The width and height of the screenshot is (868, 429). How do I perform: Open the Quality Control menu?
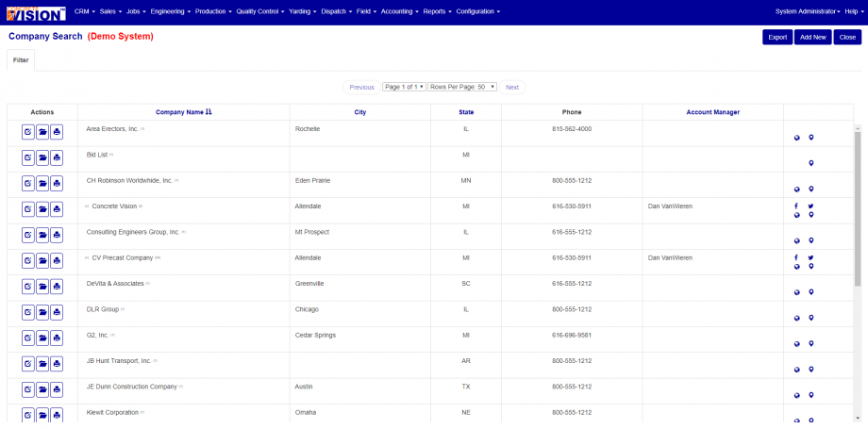click(260, 11)
